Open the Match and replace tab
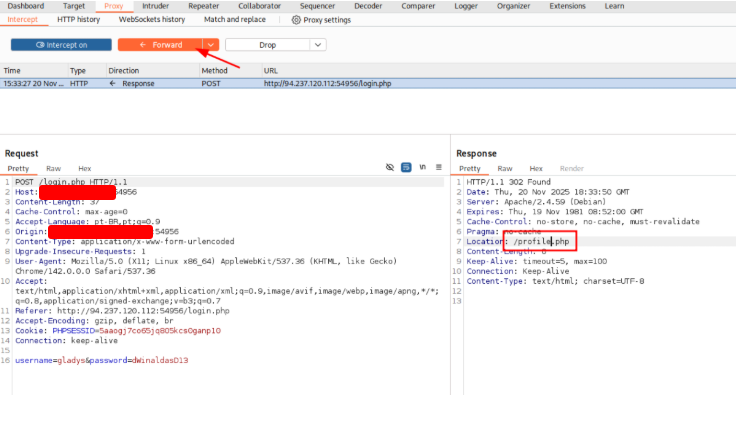Screen dimensions: 738x421 [x=234, y=19]
